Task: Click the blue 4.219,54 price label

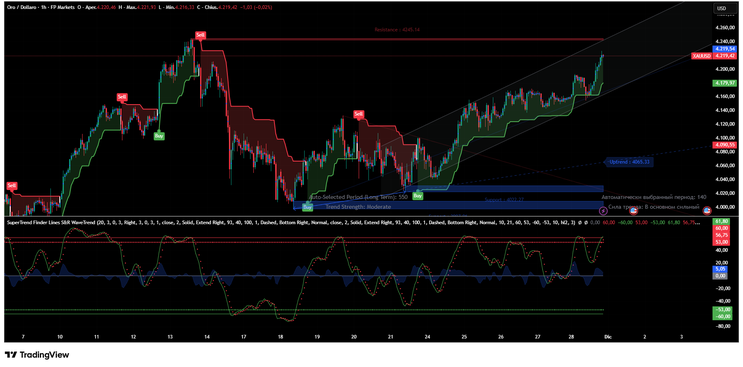Action: (725, 49)
